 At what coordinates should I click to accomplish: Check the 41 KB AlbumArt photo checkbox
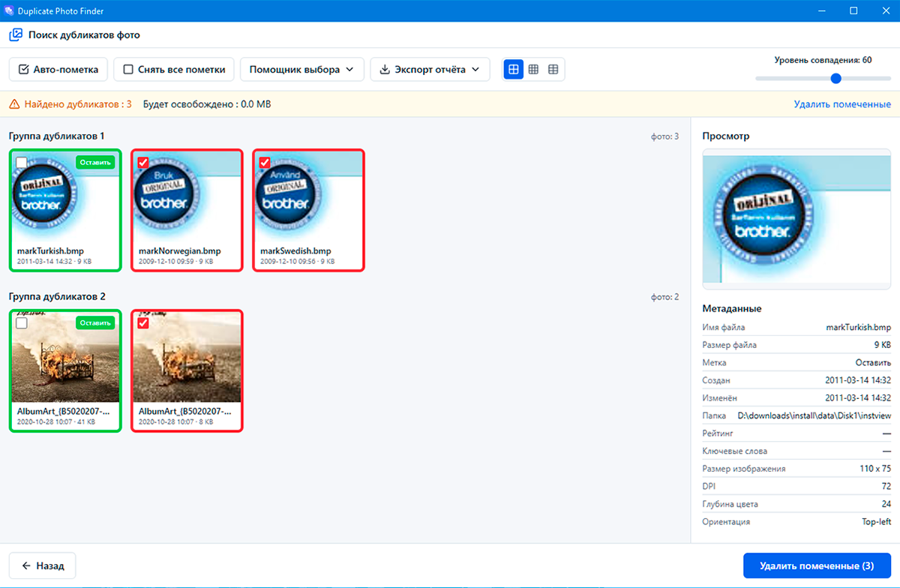point(22,322)
